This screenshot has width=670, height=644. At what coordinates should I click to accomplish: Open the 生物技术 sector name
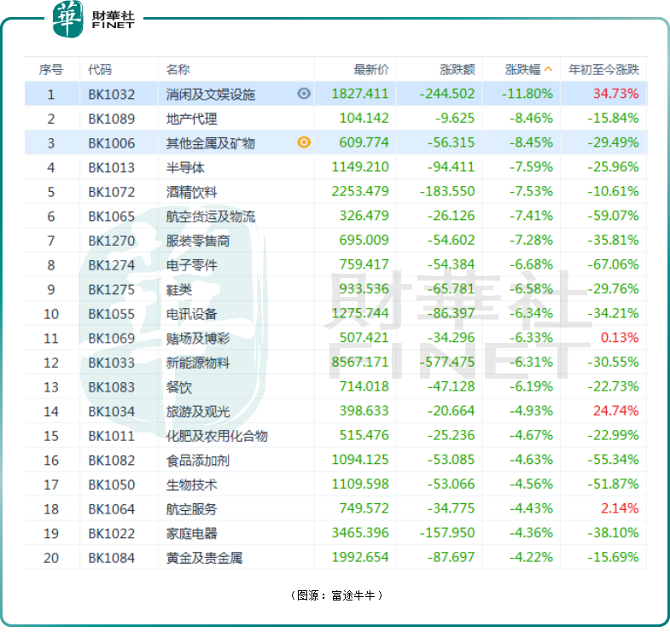[x=191, y=484]
